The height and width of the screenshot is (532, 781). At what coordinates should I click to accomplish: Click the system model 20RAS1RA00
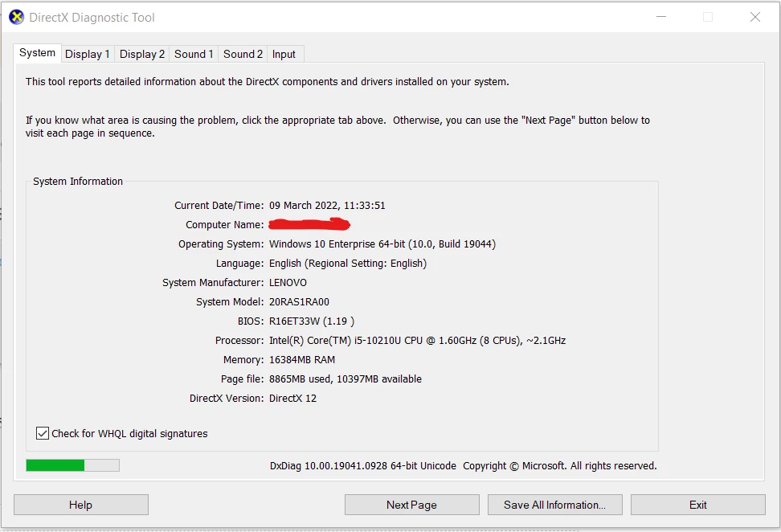(x=300, y=302)
